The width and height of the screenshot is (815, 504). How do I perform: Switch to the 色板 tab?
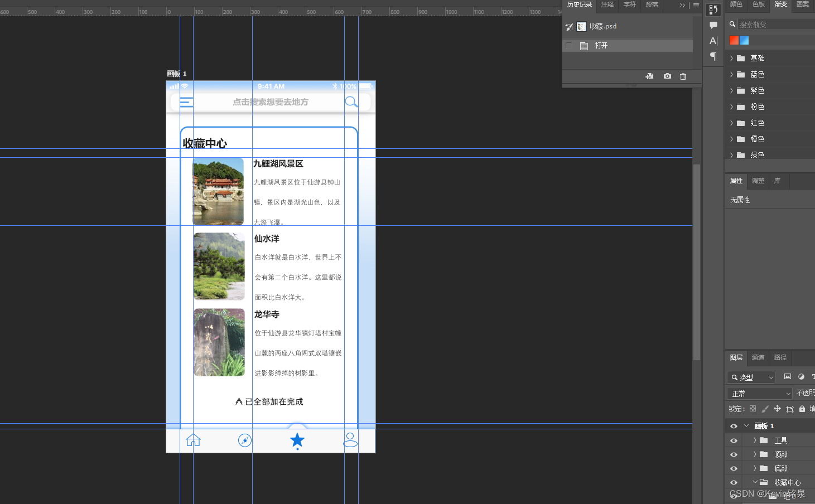758,4
